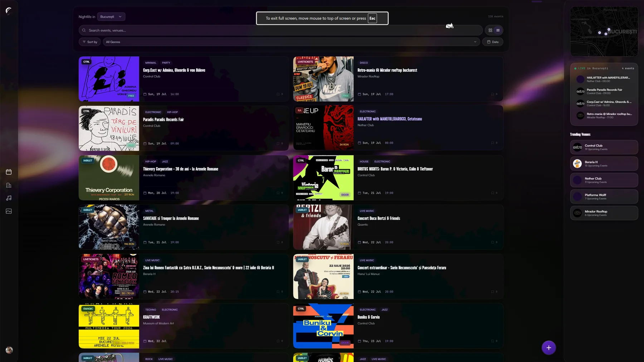Viewport: 644px width, 362px height.
Task: Open the Buniku & Corvin poster
Action: [x=323, y=326]
